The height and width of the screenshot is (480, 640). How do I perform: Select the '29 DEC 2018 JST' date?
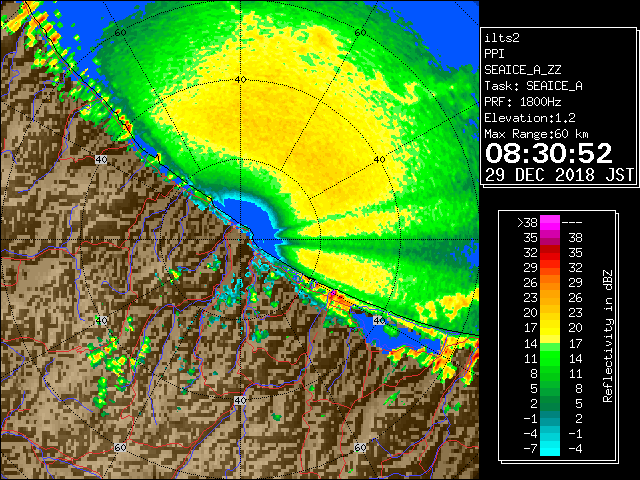pos(560,175)
